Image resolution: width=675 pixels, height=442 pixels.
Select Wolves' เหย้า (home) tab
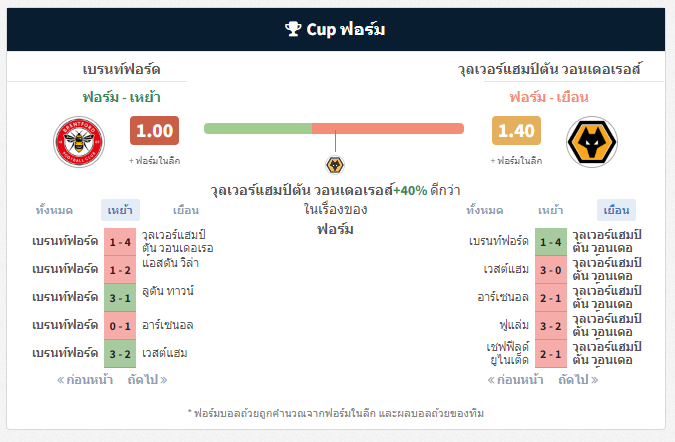pos(551,210)
